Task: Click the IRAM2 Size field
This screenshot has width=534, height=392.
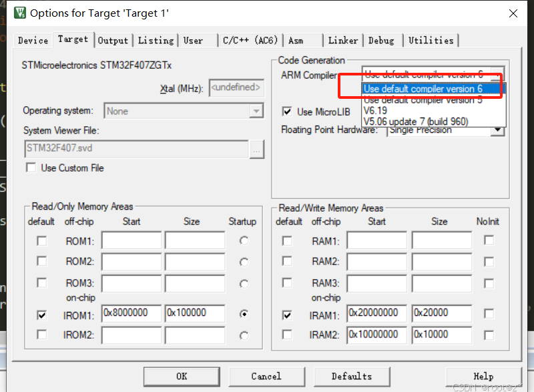Action: 442,335
